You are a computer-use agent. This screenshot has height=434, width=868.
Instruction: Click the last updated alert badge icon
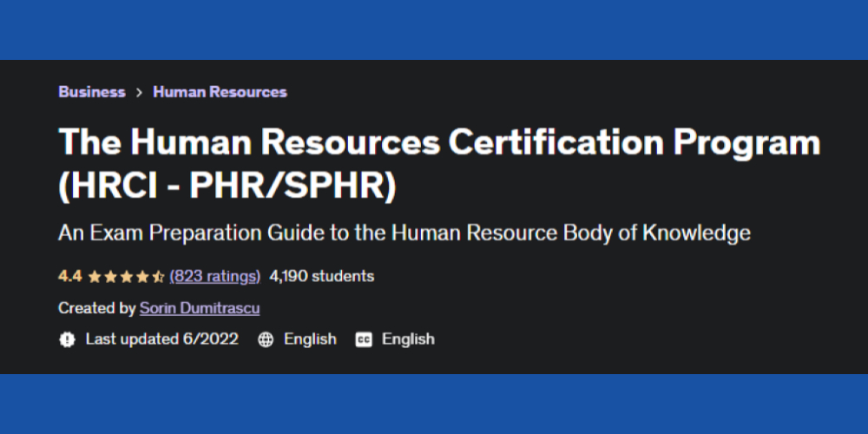coord(67,339)
